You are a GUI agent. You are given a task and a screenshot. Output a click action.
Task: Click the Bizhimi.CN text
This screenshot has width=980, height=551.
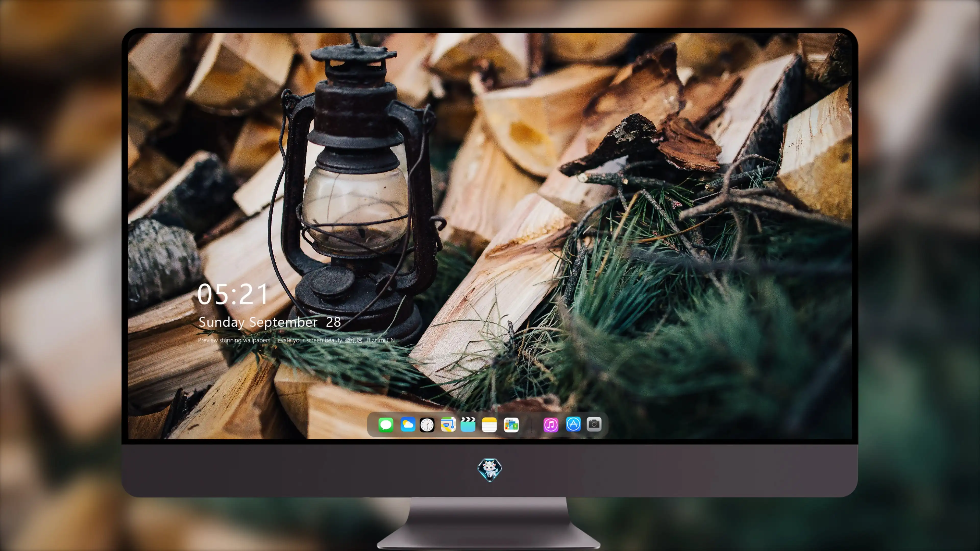381,340
